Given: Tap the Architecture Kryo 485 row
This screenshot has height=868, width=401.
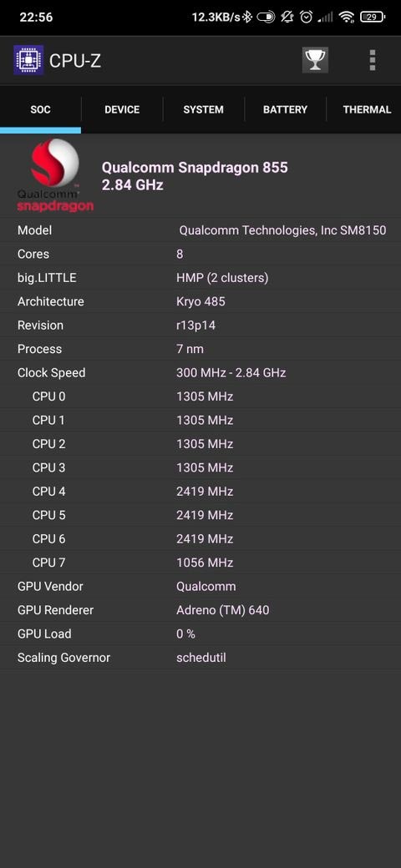Looking at the screenshot, I should (x=200, y=301).
